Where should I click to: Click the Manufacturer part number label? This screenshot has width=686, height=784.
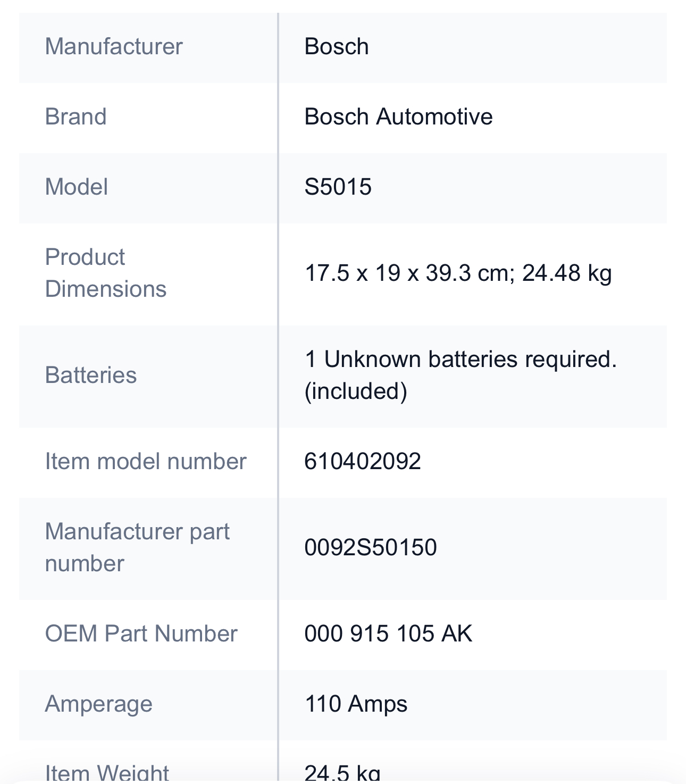(137, 548)
